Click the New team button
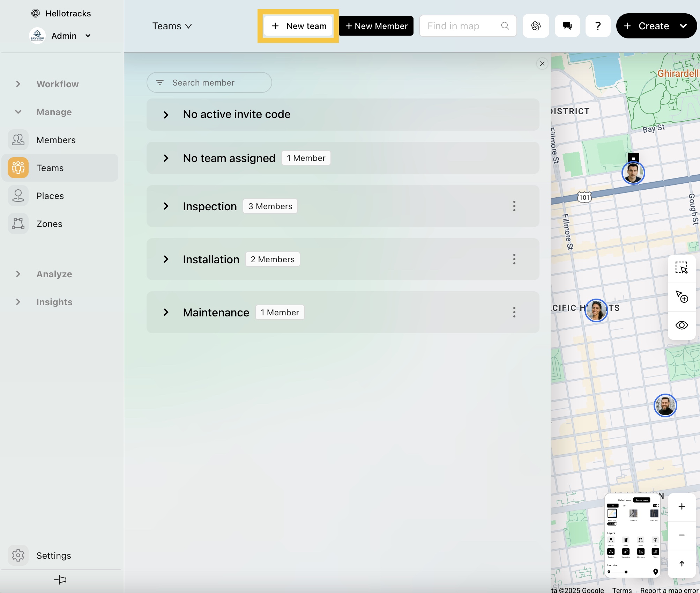This screenshot has height=593, width=700. click(298, 26)
